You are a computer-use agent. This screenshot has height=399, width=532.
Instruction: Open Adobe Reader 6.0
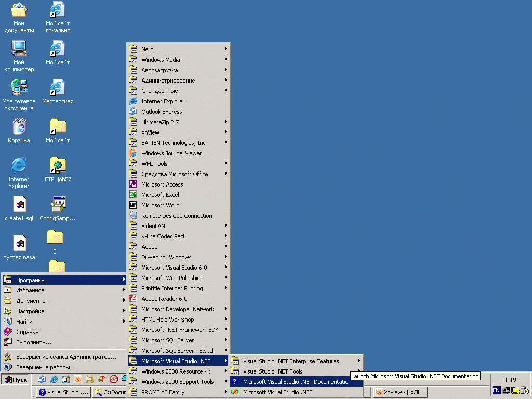pyautogui.click(x=179, y=299)
